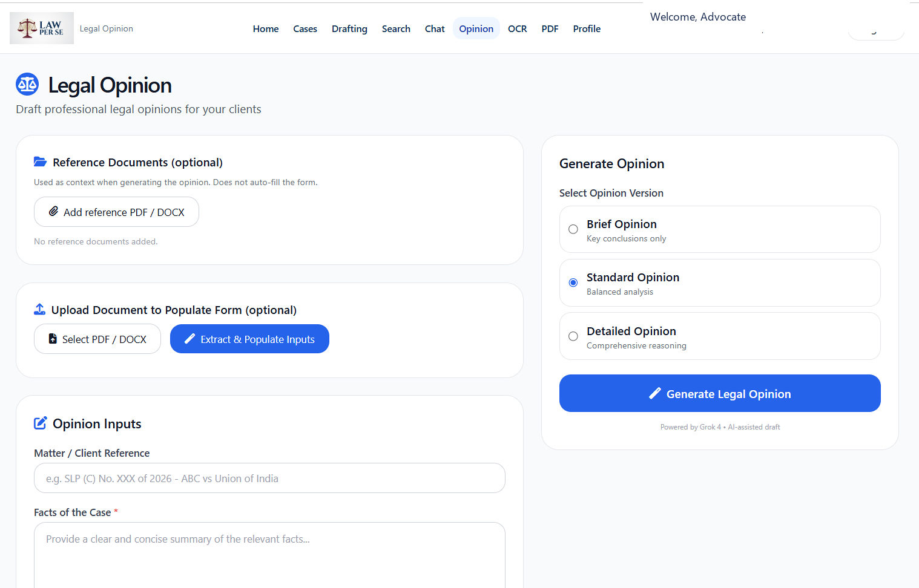Click the pen icon in Extract & Populate Inputs
Screen dimensions: 919x588
[x=189, y=339]
